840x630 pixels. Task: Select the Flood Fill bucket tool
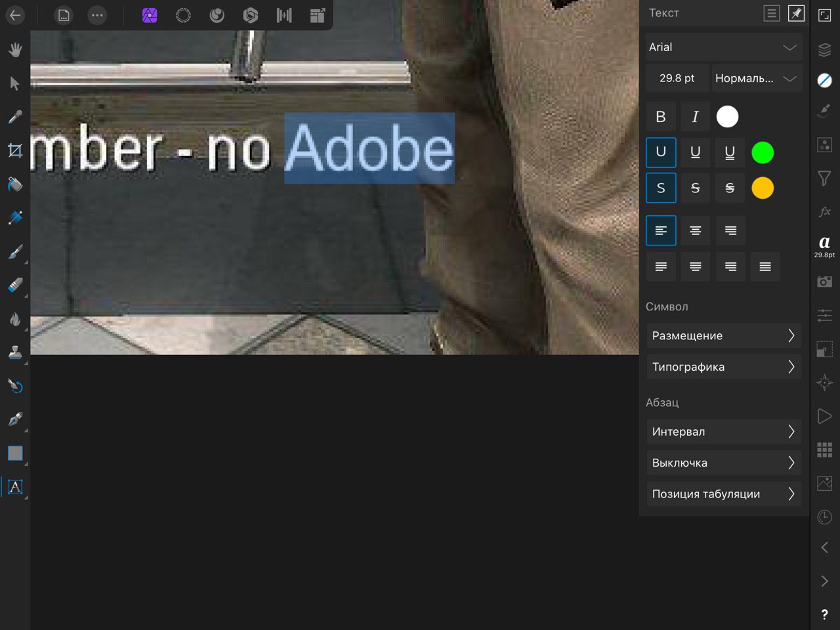15,184
